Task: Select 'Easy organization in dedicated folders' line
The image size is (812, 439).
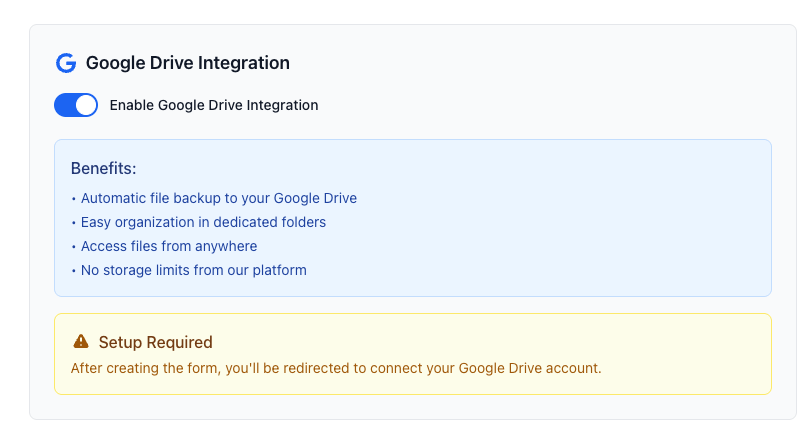Action: pos(204,222)
